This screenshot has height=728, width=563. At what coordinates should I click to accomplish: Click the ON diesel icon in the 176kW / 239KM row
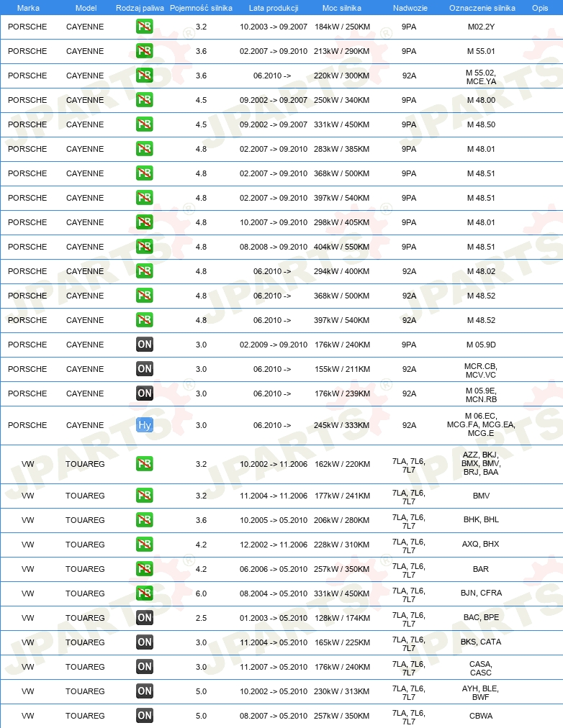tap(145, 393)
